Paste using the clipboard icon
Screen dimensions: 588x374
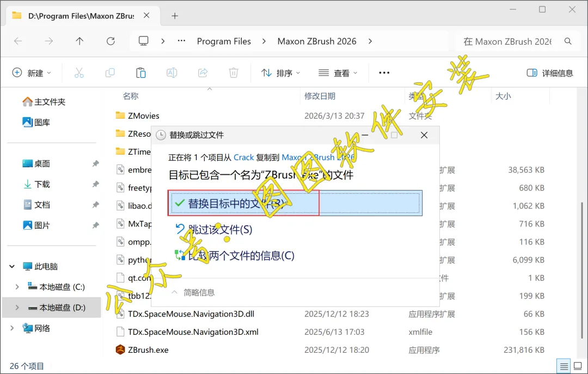[141, 73]
